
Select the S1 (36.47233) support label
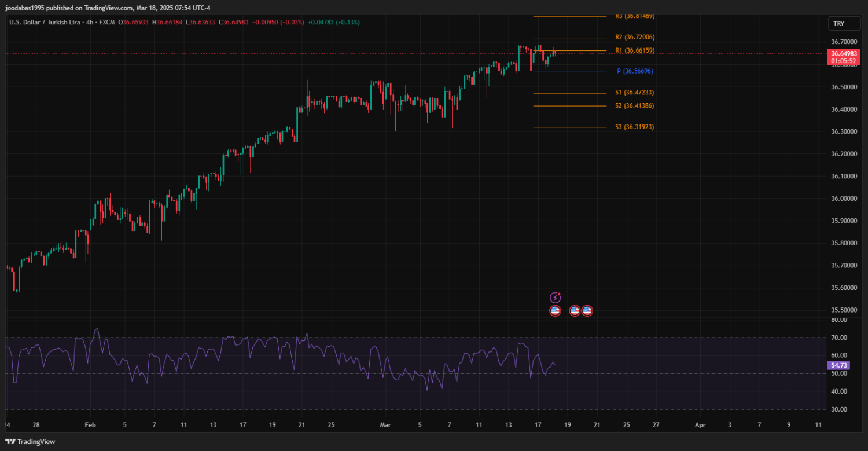(635, 93)
